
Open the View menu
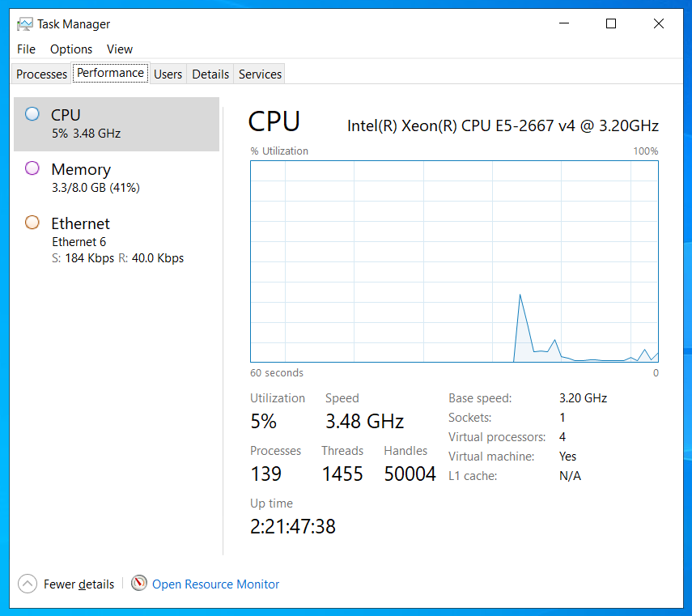pos(120,49)
